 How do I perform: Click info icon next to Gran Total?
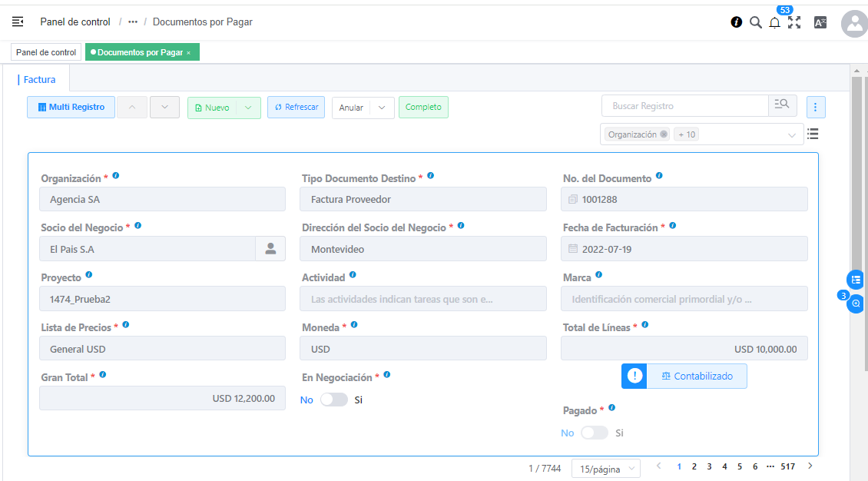[x=103, y=375]
